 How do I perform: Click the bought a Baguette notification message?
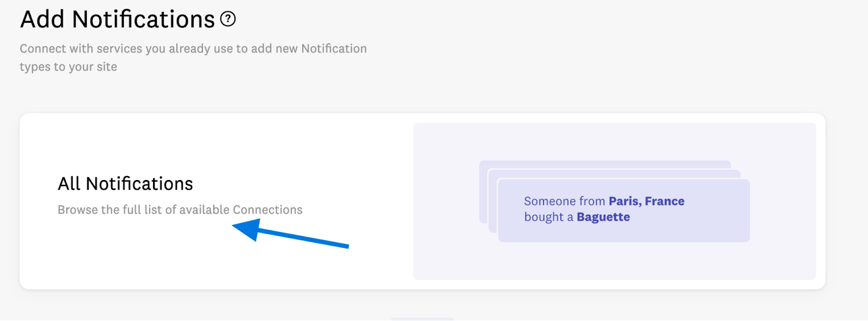click(x=577, y=217)
